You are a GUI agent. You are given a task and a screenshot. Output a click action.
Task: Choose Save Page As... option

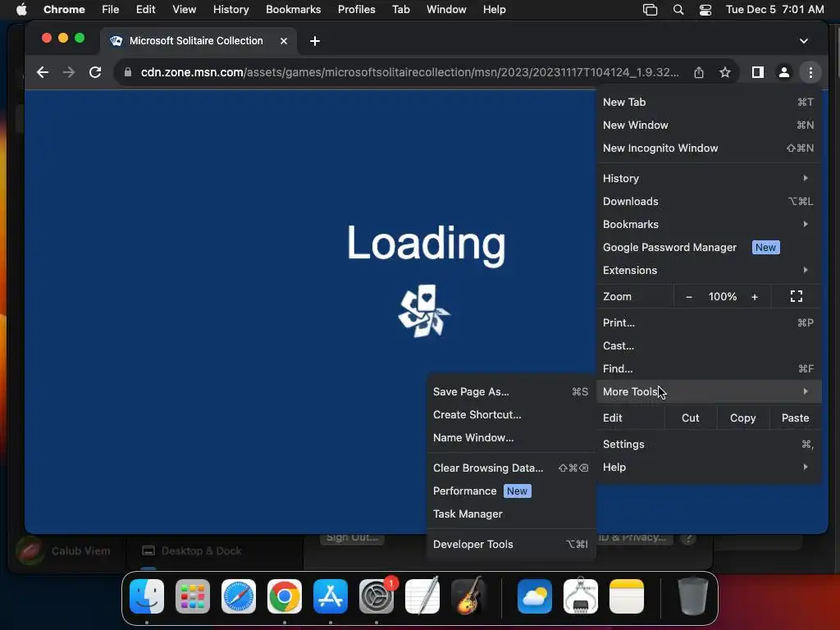[510, 391]
